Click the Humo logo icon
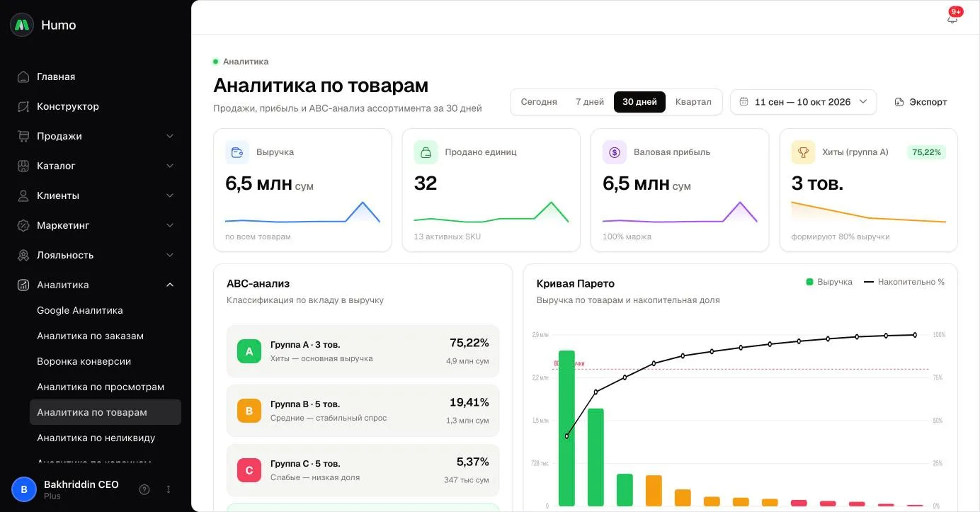 coord(22,25)
